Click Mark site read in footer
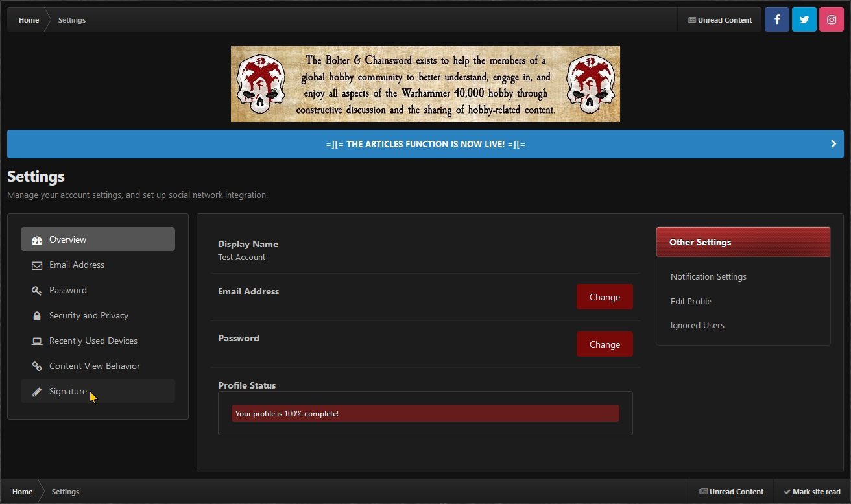 (811, 492)
